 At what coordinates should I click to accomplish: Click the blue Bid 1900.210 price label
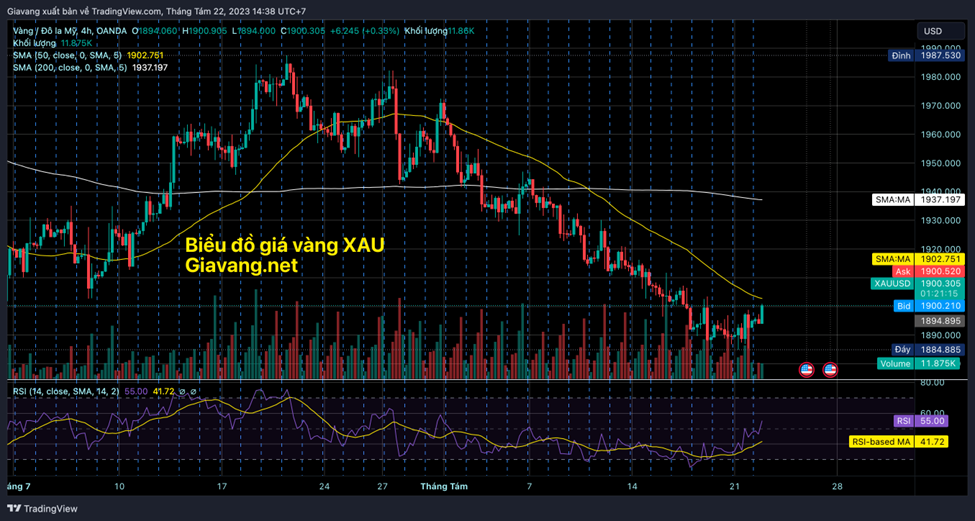(917, 305)
